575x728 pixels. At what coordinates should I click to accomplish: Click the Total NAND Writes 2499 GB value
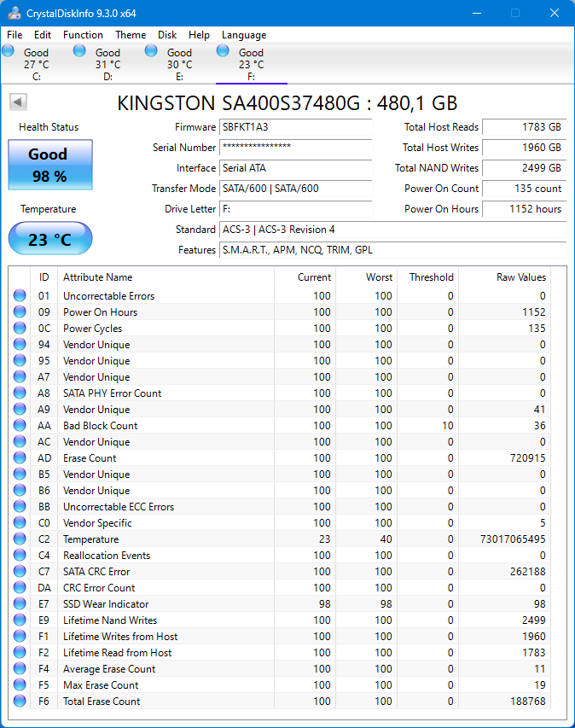tap(524, 168)
